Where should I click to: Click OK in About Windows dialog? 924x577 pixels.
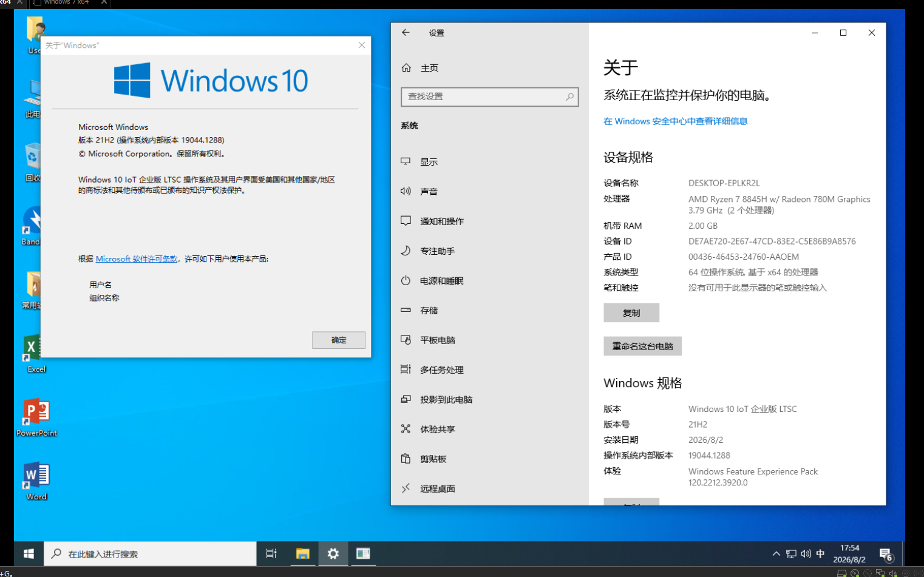click(x=339, y=340)
